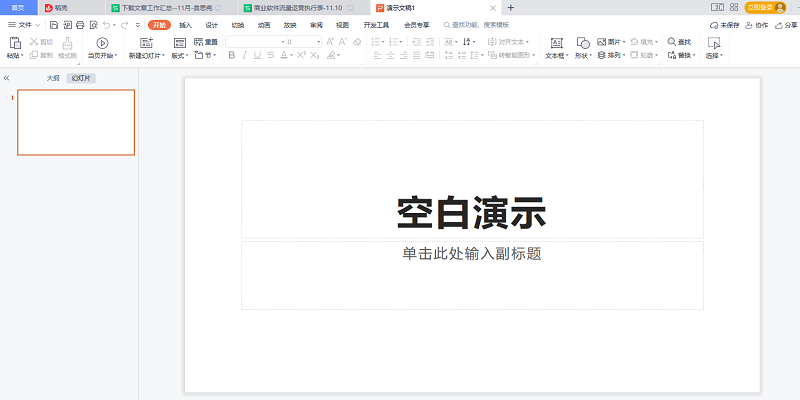Click the 新建幻灯片 new slide icon
Image resolution: width=800 pixels, height=400 pixels.
(x=147, y=43)
